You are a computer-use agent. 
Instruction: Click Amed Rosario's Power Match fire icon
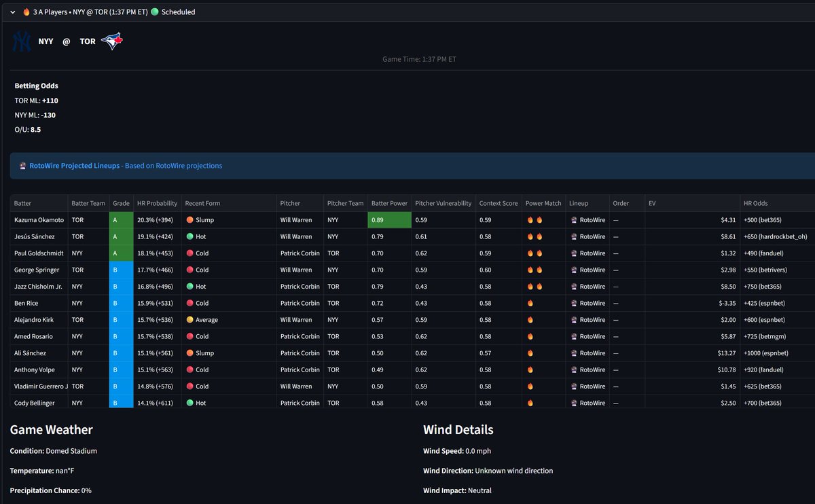pos(530,336)
